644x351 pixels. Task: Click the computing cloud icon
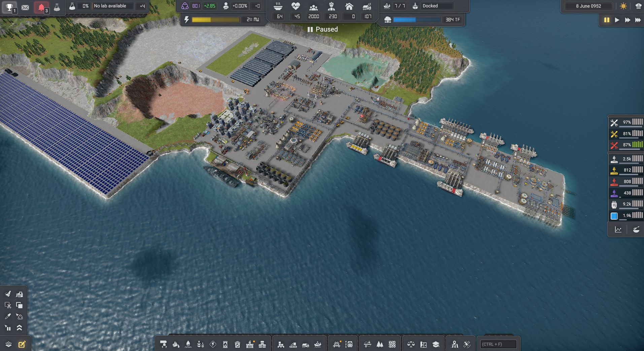388,20
